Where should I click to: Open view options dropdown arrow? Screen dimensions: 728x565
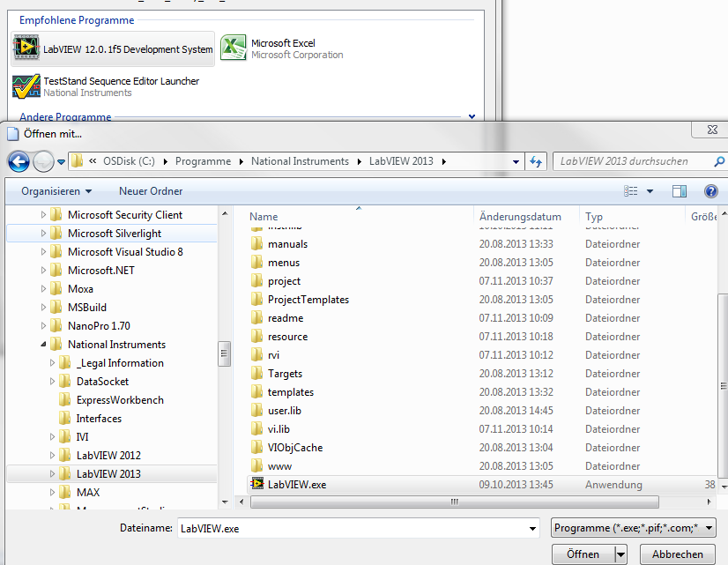[x=650, y=191]
